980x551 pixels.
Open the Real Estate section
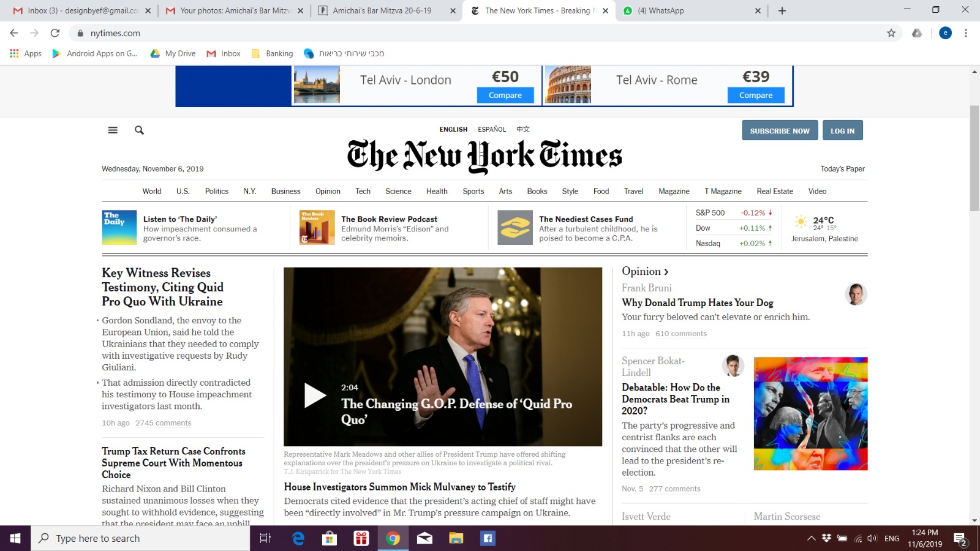[x=775, y=191]
